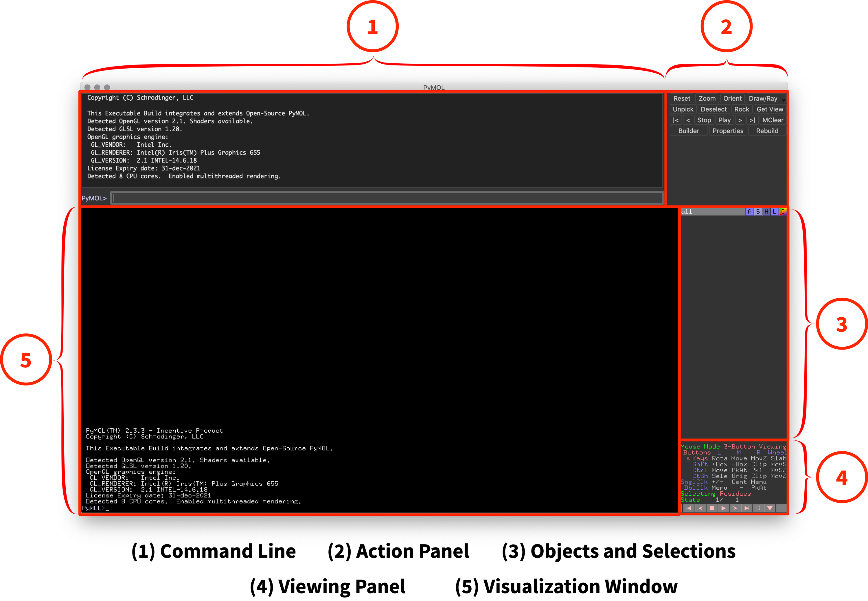The image size is (868, 601).
Task: Click the Deselect button
Action: click(x=713, y=109)
